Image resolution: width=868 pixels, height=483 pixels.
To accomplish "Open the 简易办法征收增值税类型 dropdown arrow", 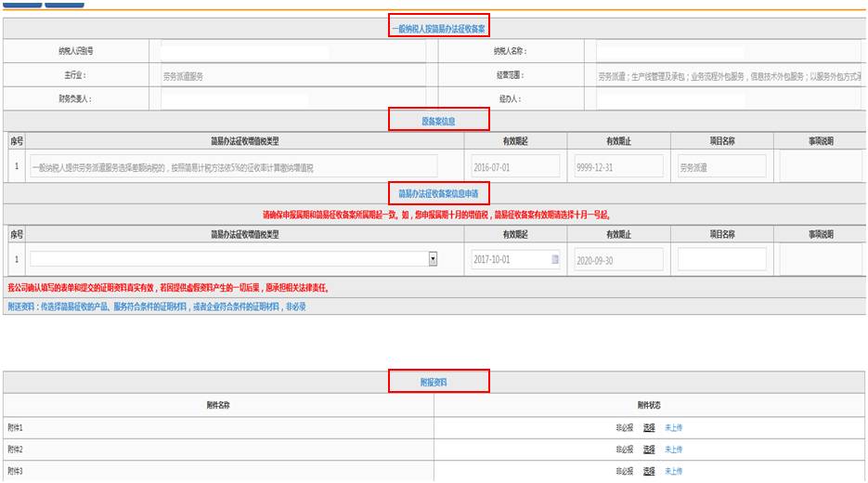I will [x=433, y=260].
